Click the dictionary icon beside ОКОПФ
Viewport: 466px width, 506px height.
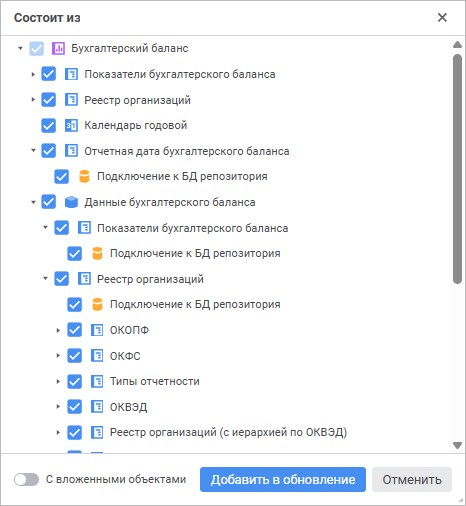97,330
